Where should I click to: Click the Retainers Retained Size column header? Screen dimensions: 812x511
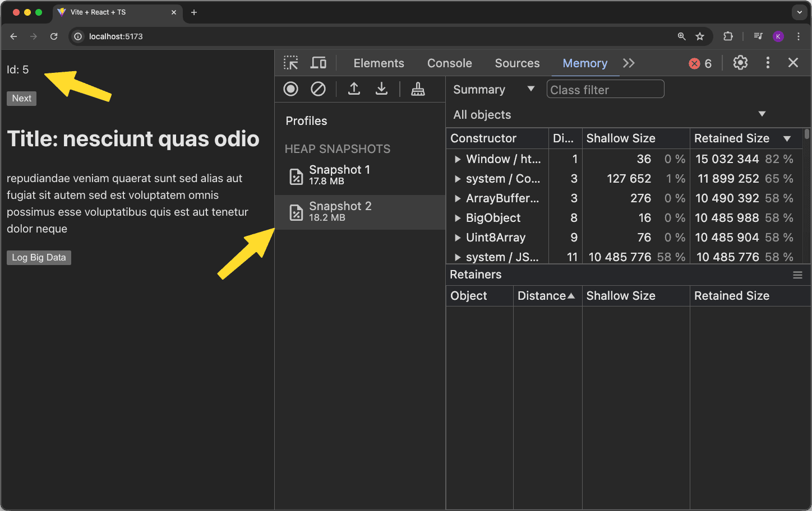pyautogui.click(x=750, y=296)
